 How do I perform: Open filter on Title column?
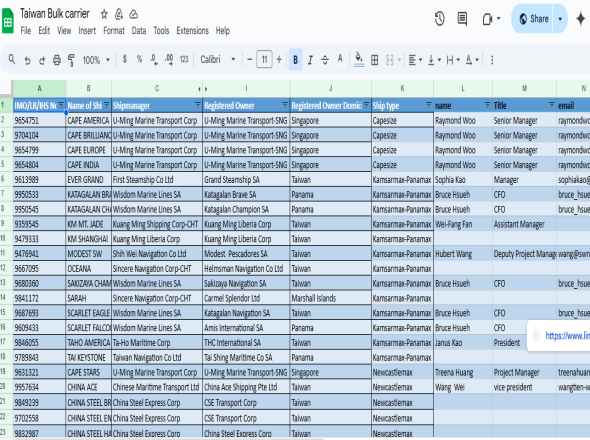[x=551, y=105]
